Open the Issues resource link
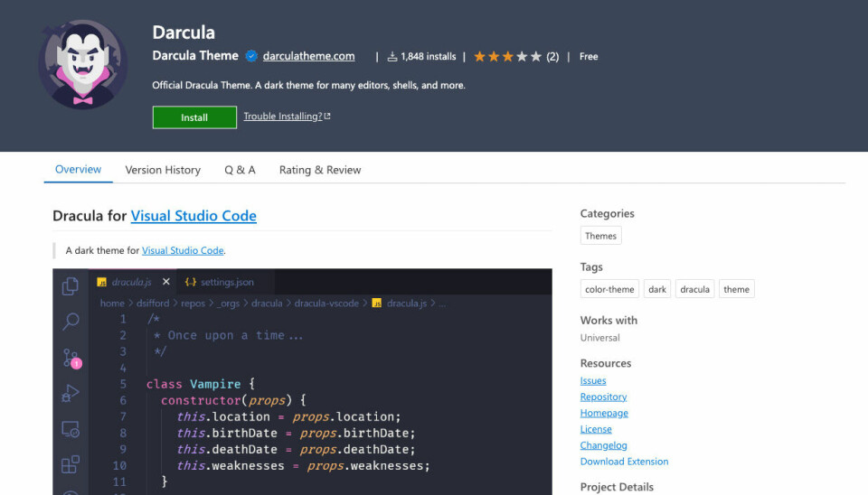Screen dimensions: 868x495 coord(593,380)
